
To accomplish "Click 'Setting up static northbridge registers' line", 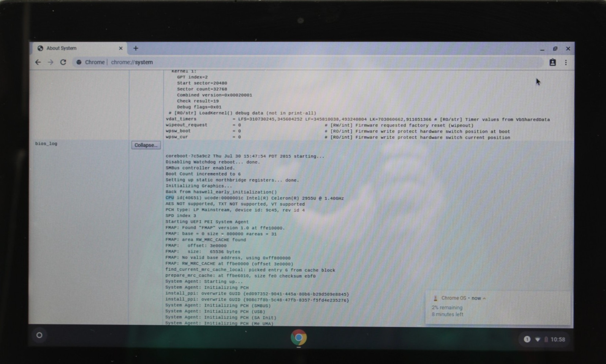I will pyautogui.click(x=232, y=180).
